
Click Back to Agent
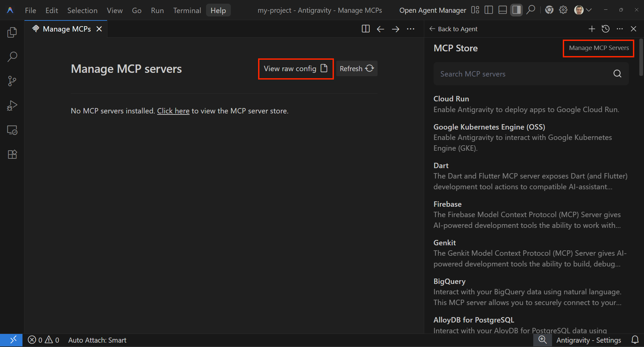coord(453,29)
